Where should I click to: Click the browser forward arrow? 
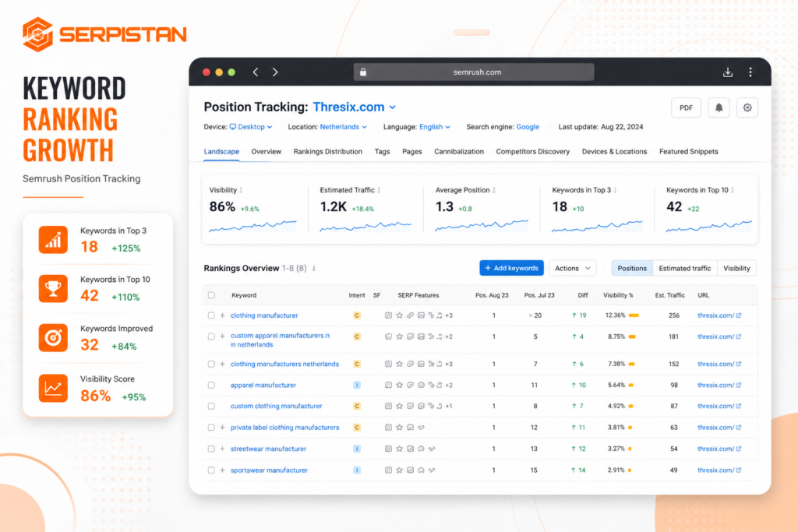pos(275,72)
